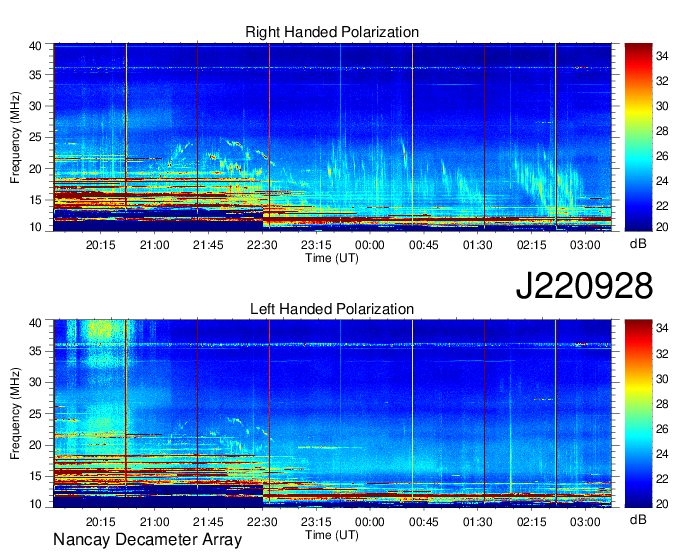Click the 15 MHz tick on Left Handed axis

pos(35,476)
